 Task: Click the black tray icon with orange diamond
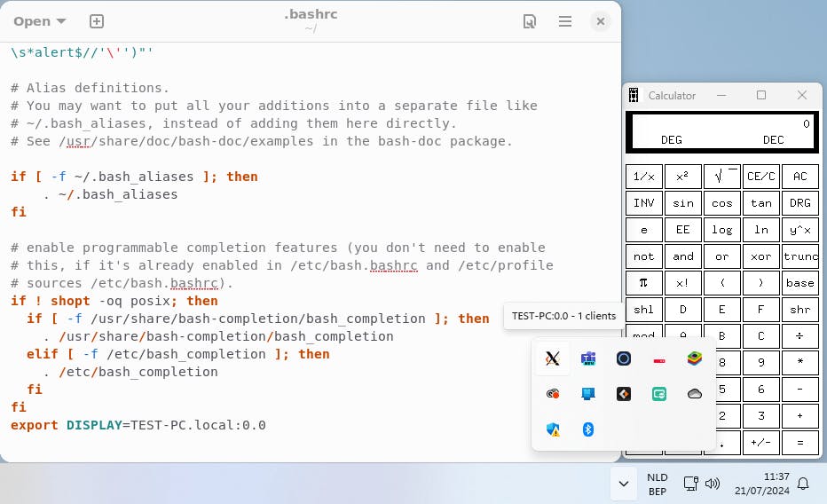(624, 394)
